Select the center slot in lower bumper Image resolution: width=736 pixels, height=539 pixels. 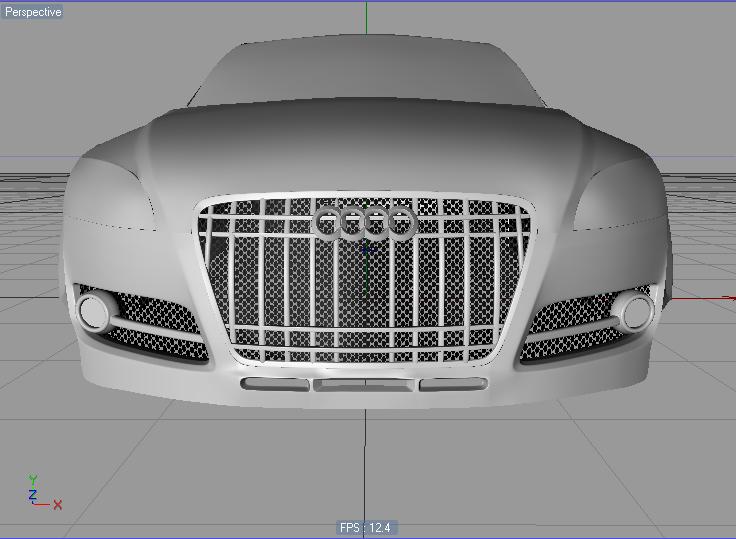pyautogui.click(x=364, y=385)
